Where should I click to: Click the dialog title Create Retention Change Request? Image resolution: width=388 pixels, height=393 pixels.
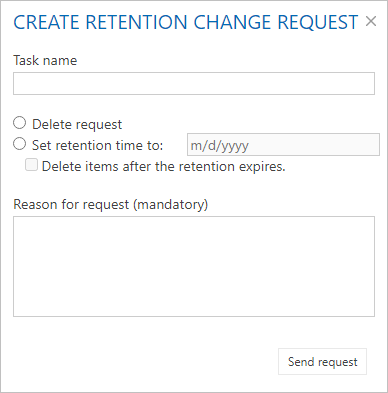pos(186,22)
